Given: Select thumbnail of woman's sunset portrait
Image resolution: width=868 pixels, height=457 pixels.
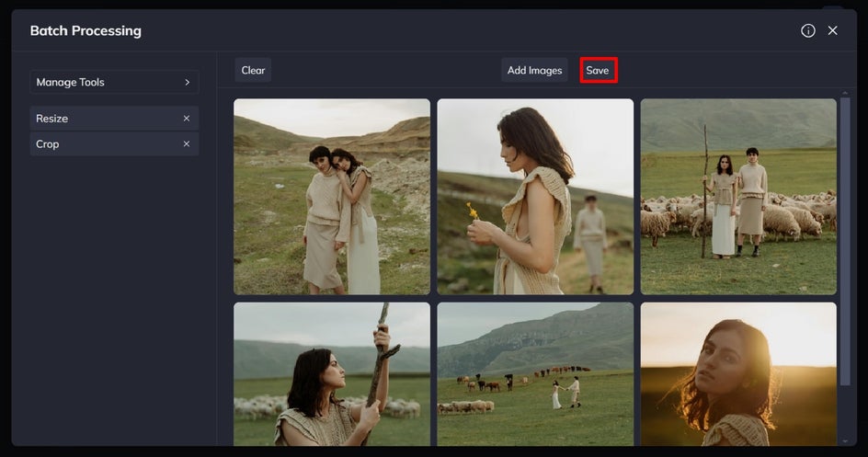Looking at the screenshot, I should pos(738,374).
